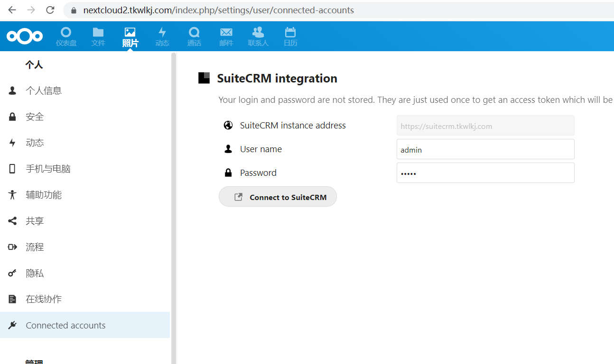Viewport: 614px width, 364px height.
Task: Open 流程 settings page
Action: [85, 247]
